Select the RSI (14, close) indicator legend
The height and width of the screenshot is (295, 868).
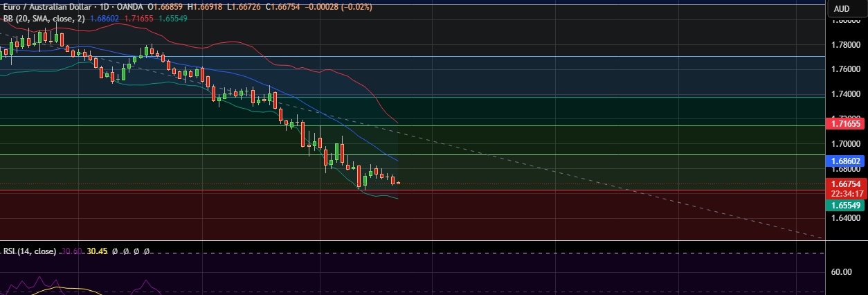(x=30, y=251)
